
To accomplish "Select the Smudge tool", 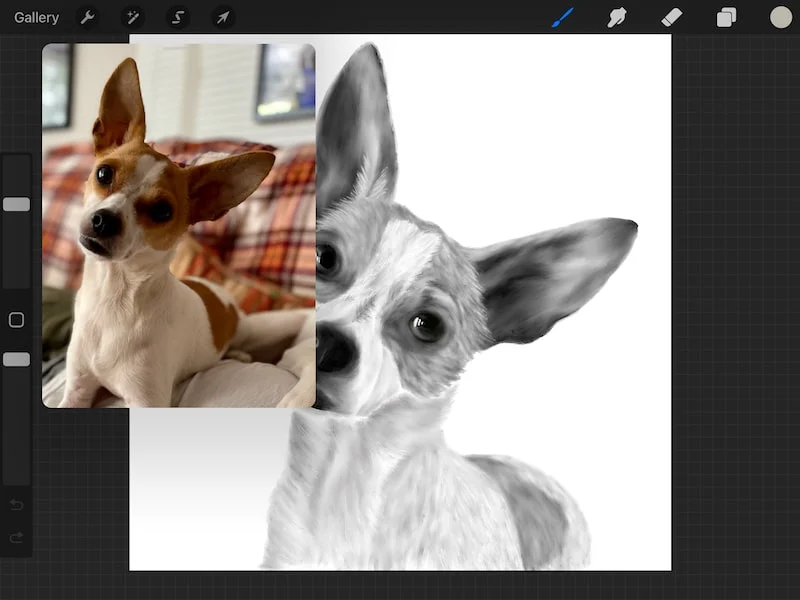I will point(617,18).
